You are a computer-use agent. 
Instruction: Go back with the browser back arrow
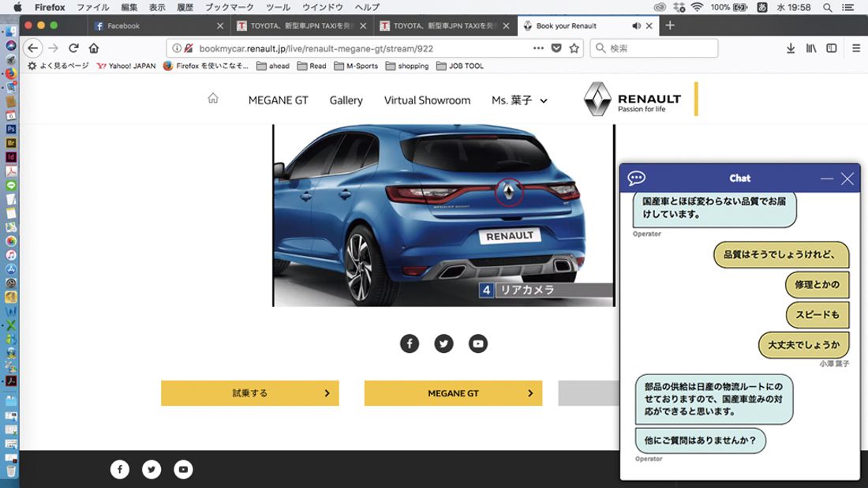32,48
